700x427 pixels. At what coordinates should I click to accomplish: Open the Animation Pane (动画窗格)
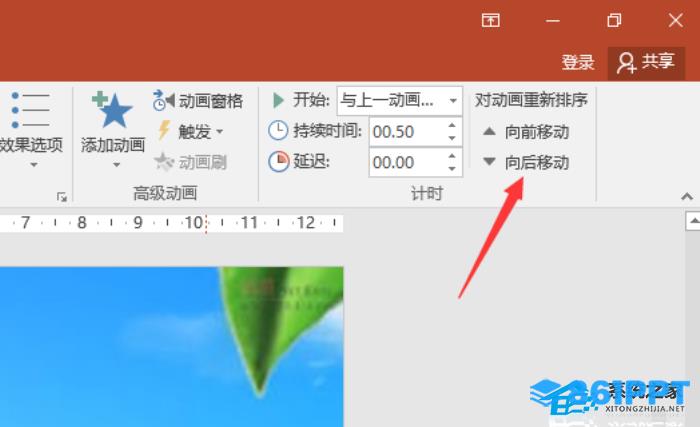tap(198, 100)
